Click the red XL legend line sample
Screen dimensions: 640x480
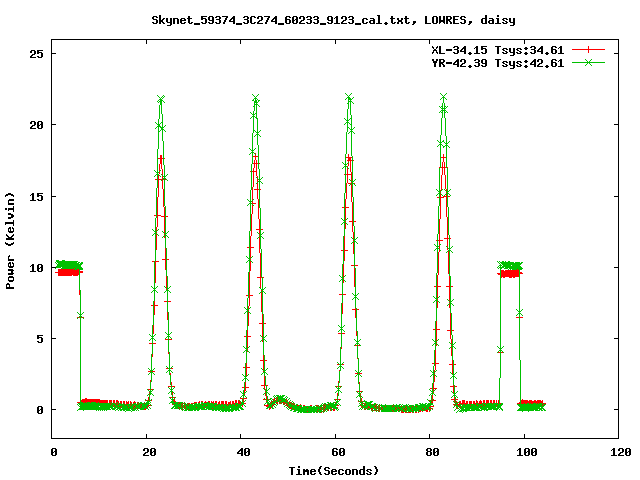588,50
